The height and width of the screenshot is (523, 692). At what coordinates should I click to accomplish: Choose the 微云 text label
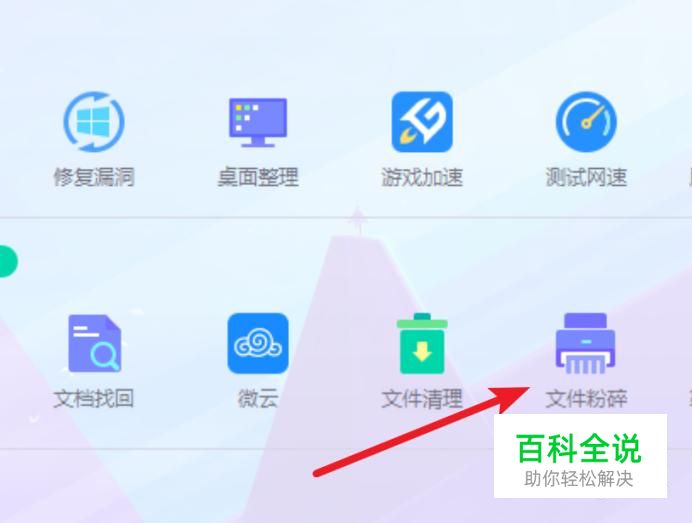(258, 399)
